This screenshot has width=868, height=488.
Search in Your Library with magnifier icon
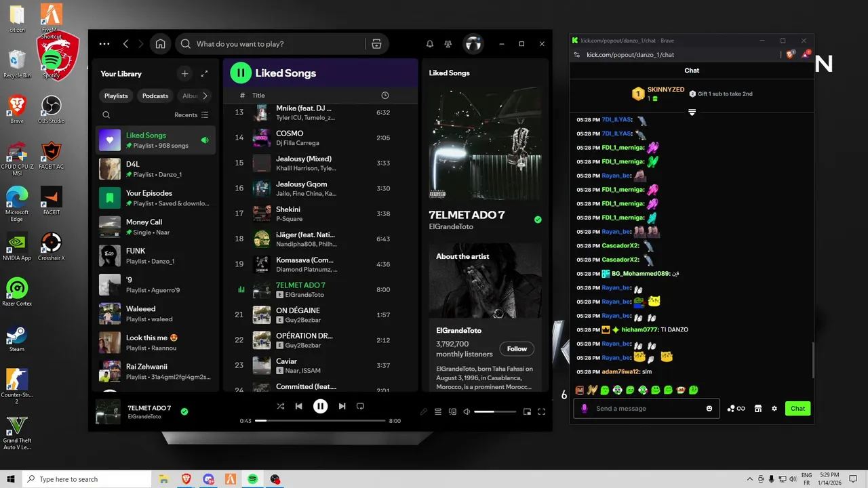(x=106, y=115)
